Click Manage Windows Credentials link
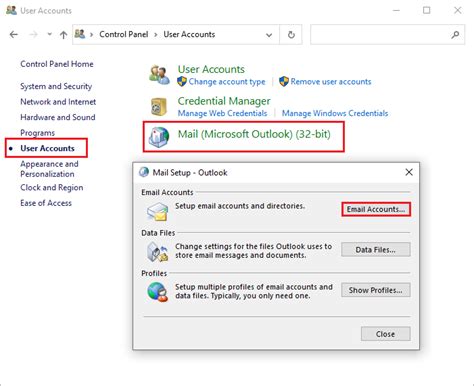Viewport: 474px width, 386px height. (335, 113)
